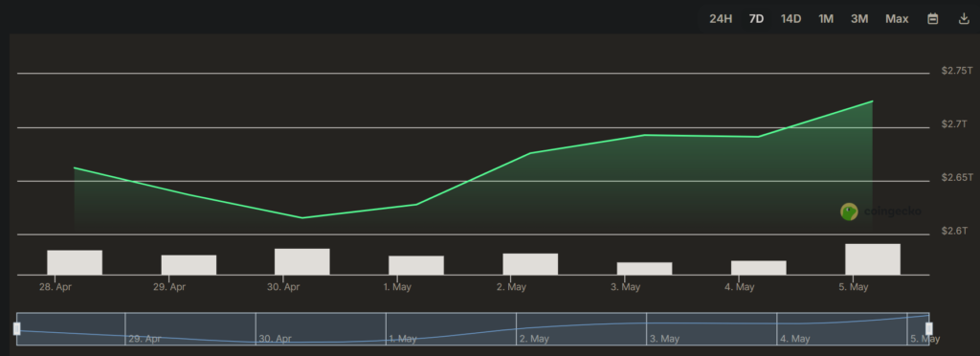Click the 3. May volume bar
This screenshot has height=356, width=980.
644,269
